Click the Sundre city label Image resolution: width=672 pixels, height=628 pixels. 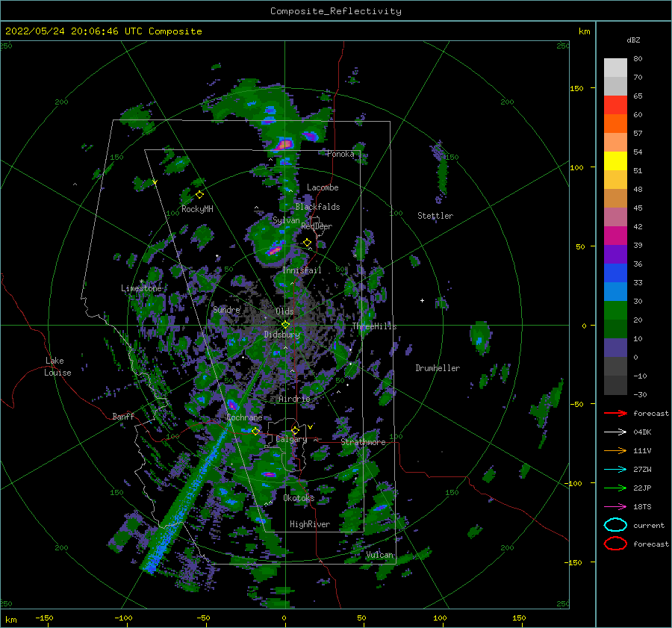tap(227, 309)
